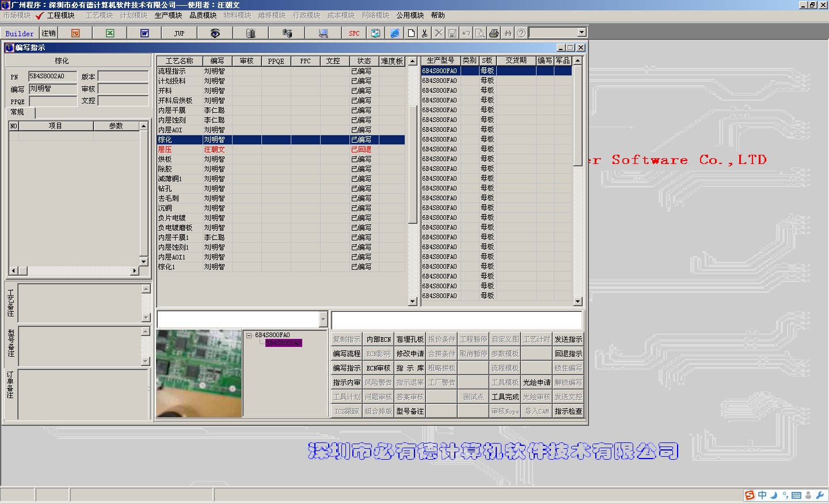This screenshot has height=504, width=829.
Task: Click the 指示内审 button
Action: pos(347,383)
